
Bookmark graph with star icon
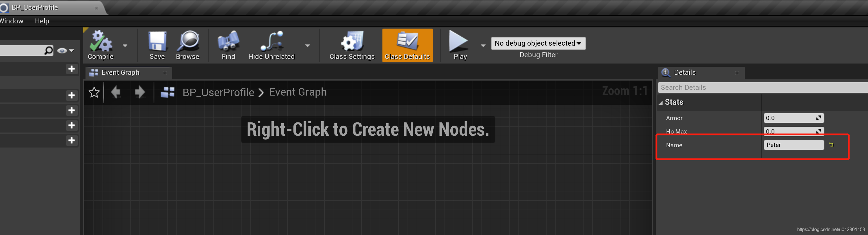click(94, 92)
